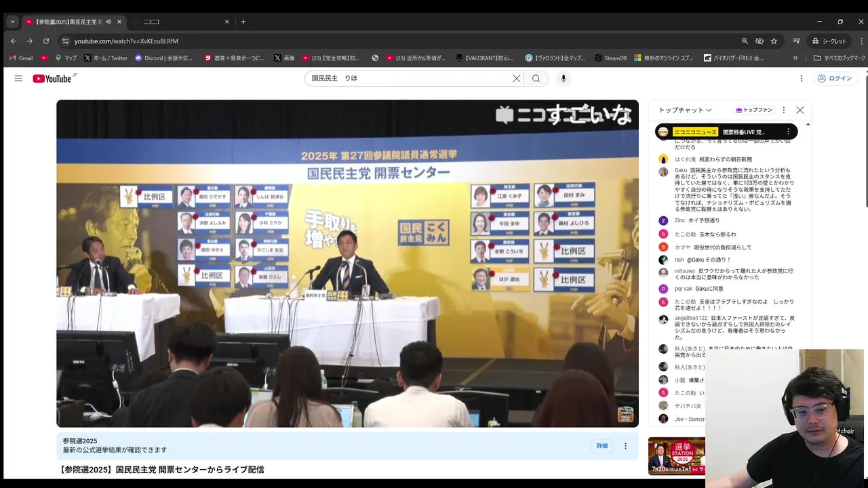Open the SteamDB bookmark
This screenshot has height=488, width=868.
[x=610, y=58]
